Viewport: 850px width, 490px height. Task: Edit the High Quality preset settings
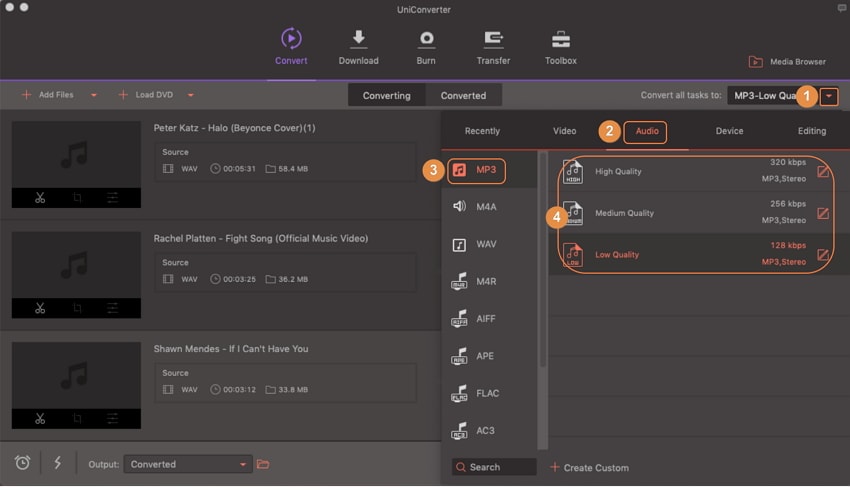[x=823, y=172]
